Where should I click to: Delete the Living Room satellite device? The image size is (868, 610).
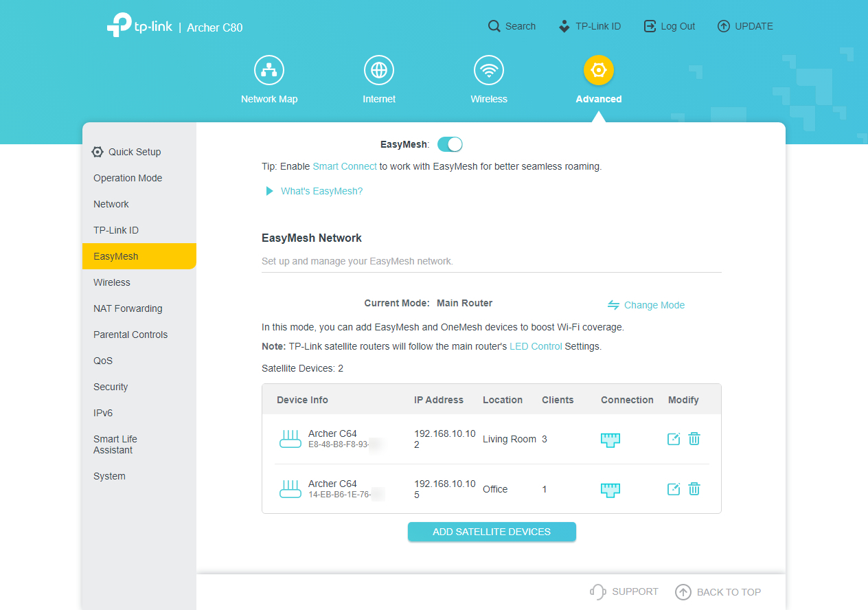[694, 439]
